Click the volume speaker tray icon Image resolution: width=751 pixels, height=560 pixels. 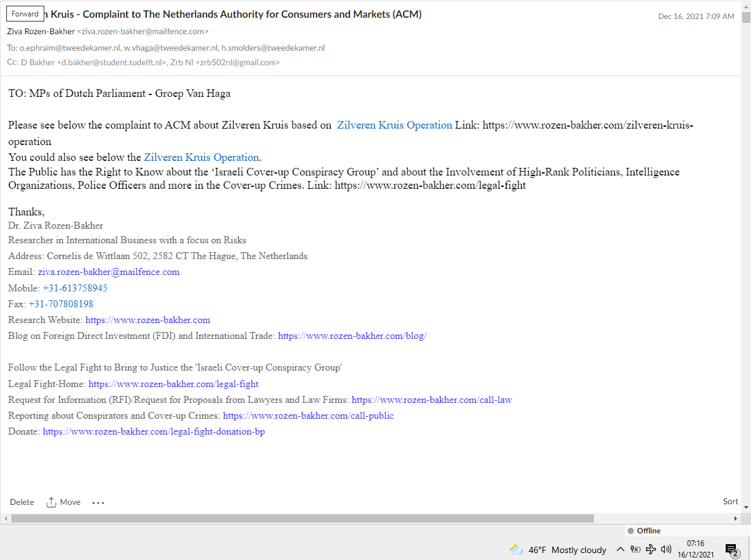click(666, 549)
